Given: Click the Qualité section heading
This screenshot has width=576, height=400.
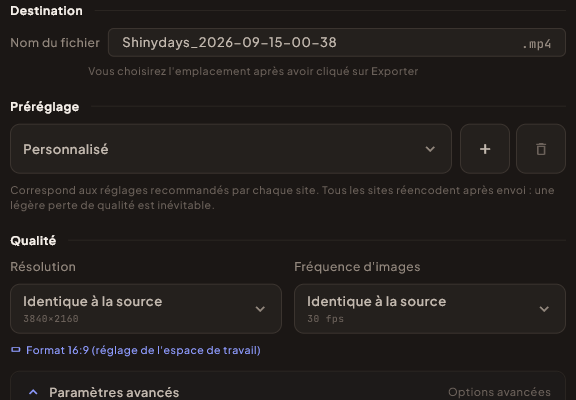Looking at the screenshot, I should coord(33,241).
